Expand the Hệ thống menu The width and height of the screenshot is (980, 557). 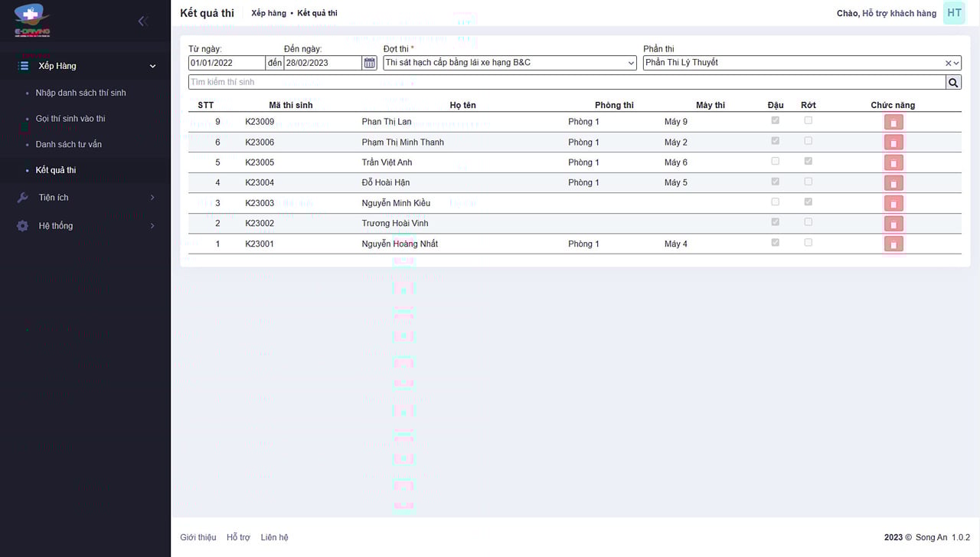[86, 226]
